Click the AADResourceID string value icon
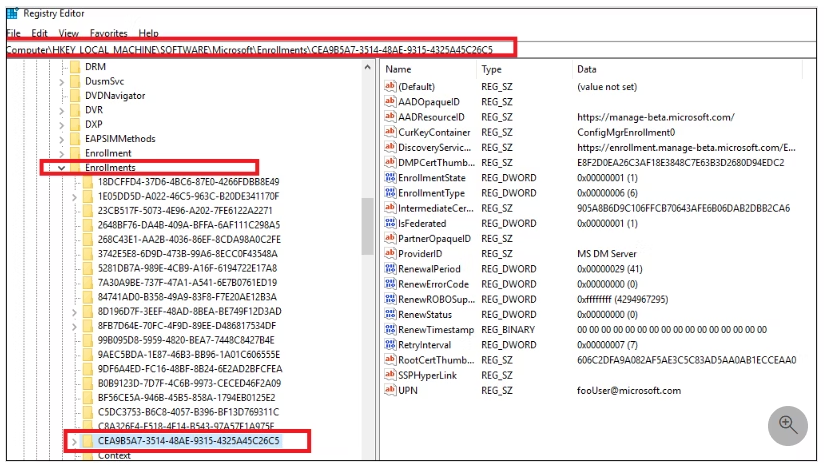Image resolution: width=824 pixels, height=468 pixels. coord(390,117)
